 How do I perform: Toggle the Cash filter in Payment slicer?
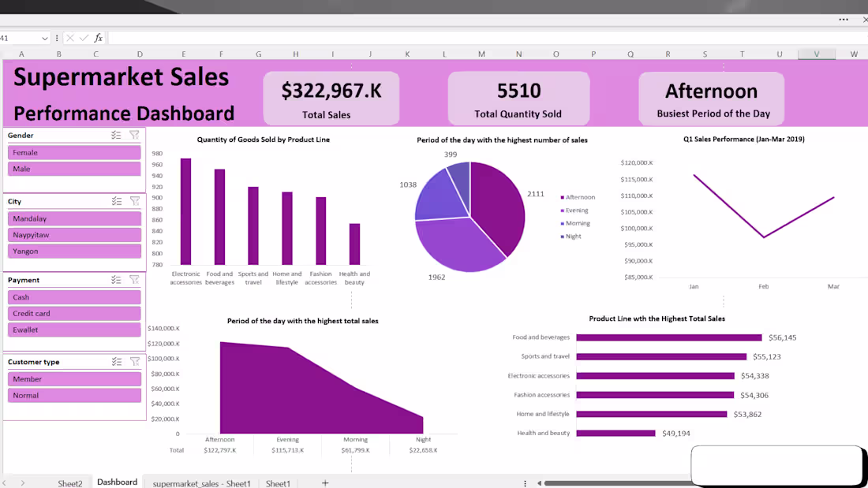74,297
